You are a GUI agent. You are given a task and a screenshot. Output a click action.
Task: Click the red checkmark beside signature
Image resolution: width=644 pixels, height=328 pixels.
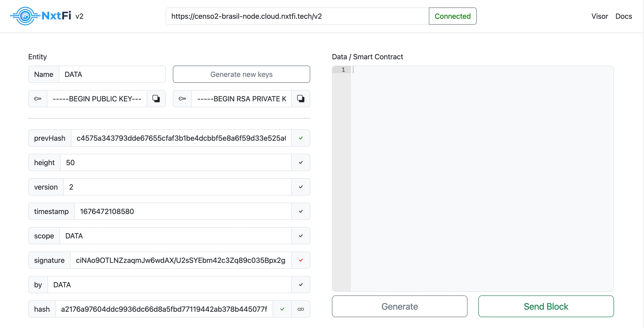300,260
